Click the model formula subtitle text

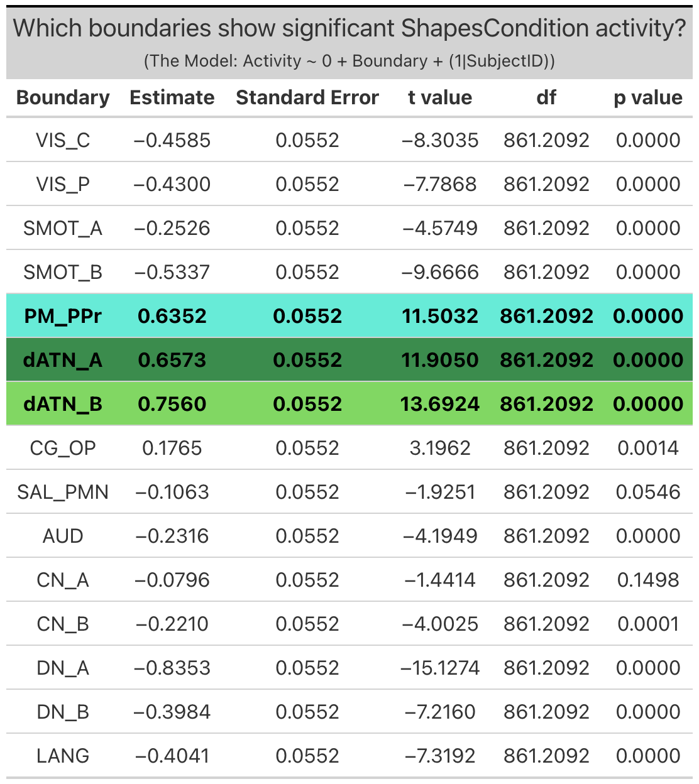tap(349, 61)
